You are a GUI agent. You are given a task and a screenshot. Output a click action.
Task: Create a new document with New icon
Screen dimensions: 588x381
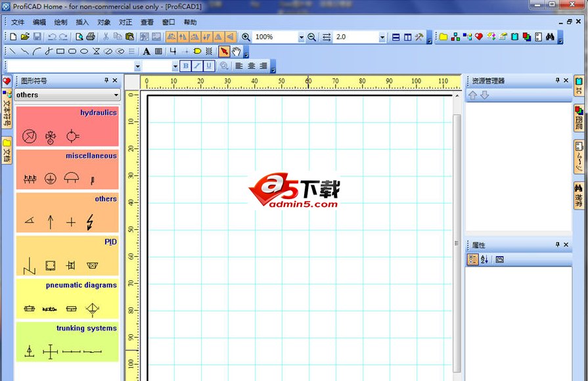[x=14, y=37]
